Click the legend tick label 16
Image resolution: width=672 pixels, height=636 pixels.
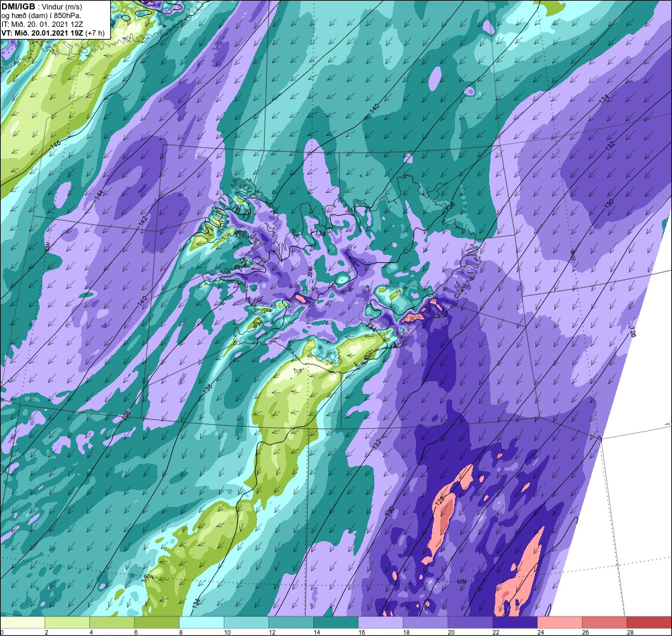point(362,632)
